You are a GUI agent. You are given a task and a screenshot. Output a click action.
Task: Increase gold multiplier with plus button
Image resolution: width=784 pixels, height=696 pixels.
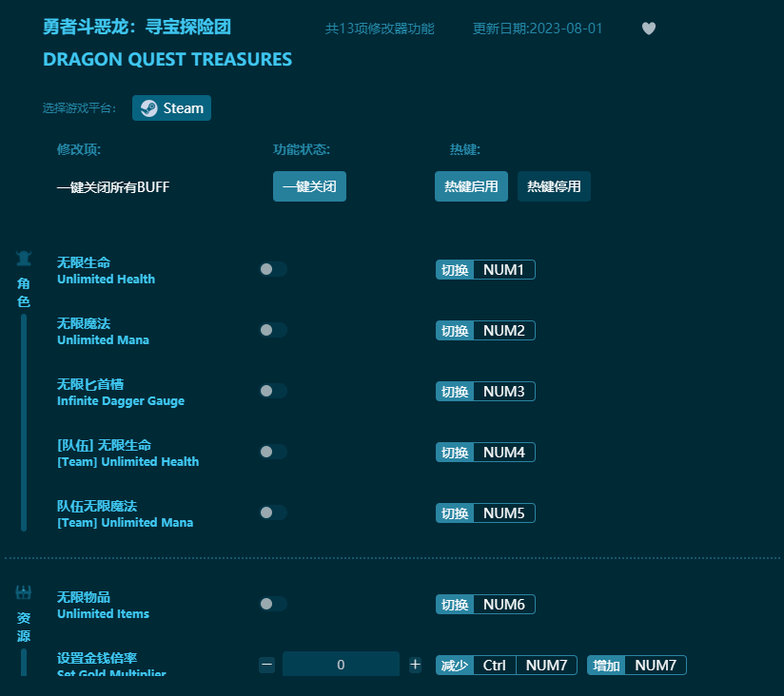point(415,665)
